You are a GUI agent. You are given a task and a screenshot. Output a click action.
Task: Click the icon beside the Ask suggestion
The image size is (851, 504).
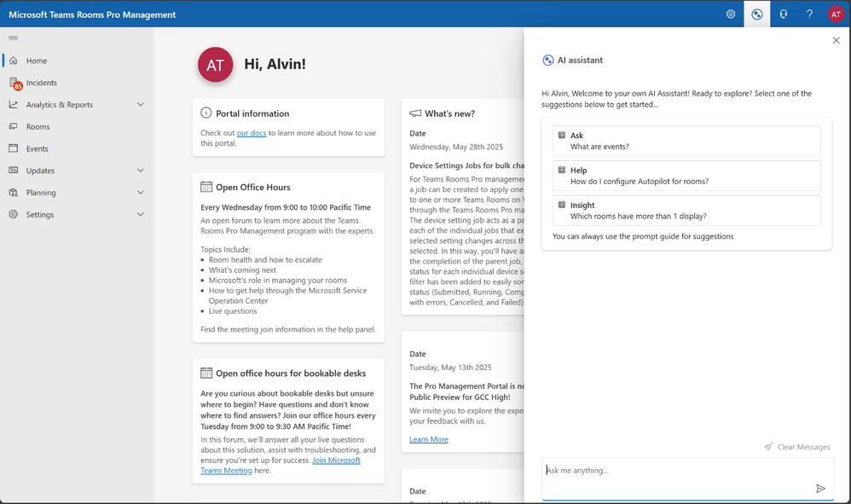(562, 135)
